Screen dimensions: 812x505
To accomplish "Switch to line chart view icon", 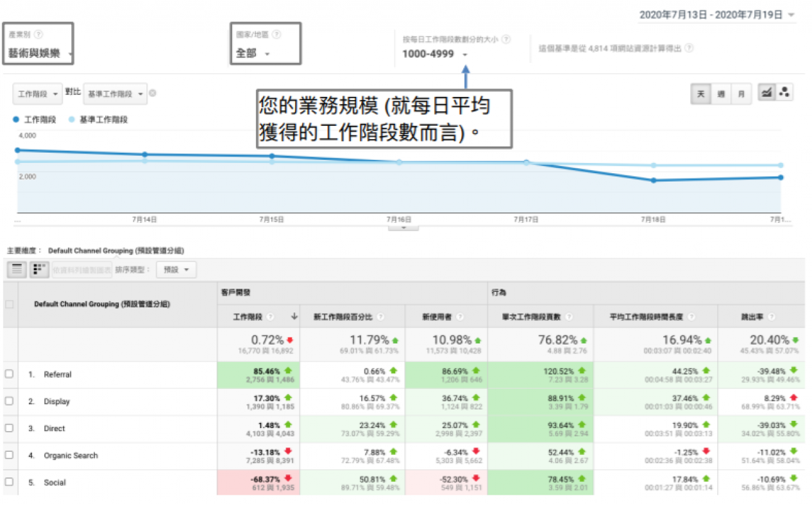I will point(766,93).
